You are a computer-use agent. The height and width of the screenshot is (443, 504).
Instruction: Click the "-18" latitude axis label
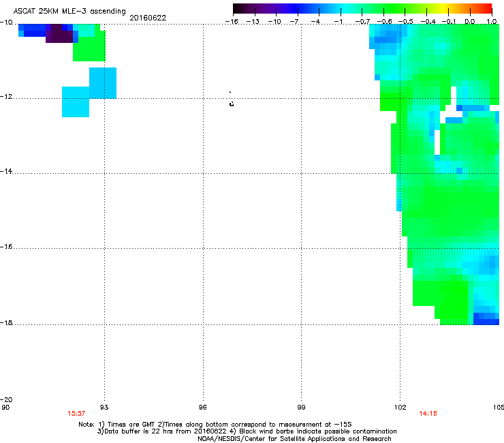click(6, 322)
